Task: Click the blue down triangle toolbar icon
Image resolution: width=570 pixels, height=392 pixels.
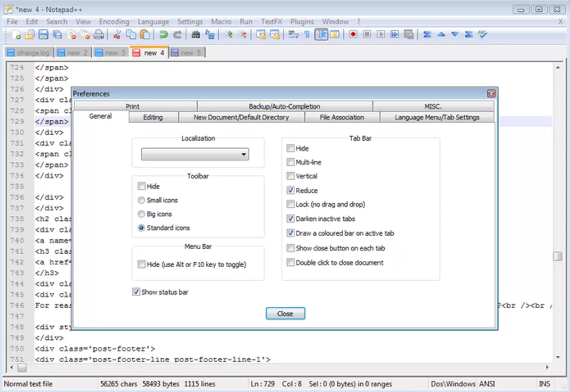Action: coord(455,34)
